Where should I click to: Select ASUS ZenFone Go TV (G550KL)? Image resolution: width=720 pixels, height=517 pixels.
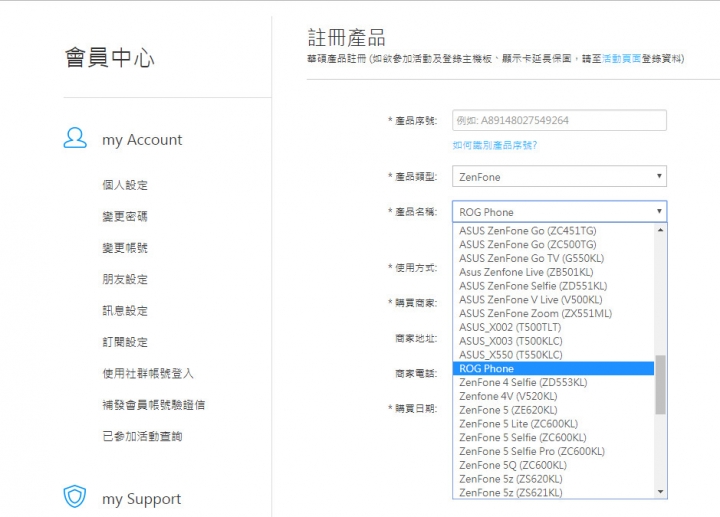point(553,258)
